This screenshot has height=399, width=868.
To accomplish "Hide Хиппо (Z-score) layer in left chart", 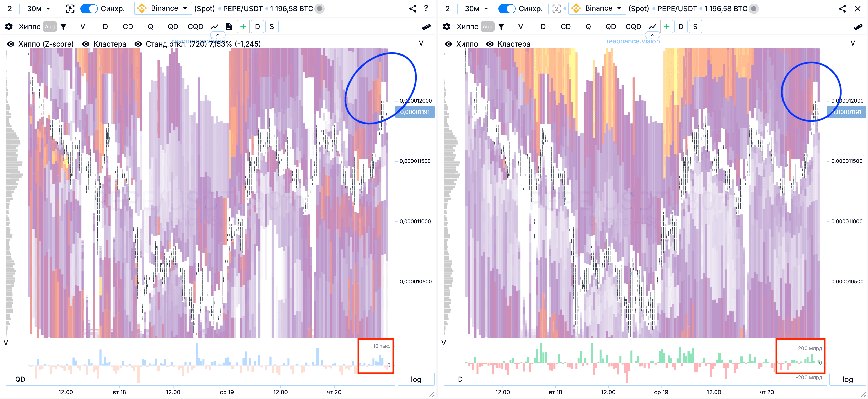I will point(11,44).
